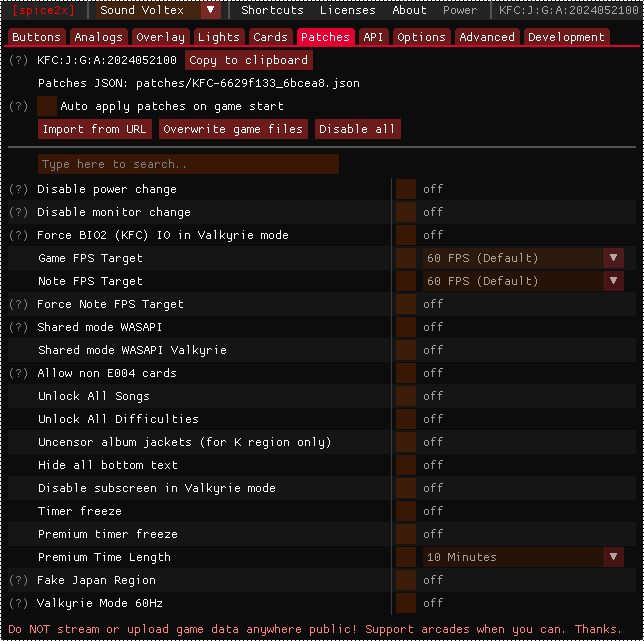
Task: Click the help marker next to Fake Japan Region
Action: [18, 580]
